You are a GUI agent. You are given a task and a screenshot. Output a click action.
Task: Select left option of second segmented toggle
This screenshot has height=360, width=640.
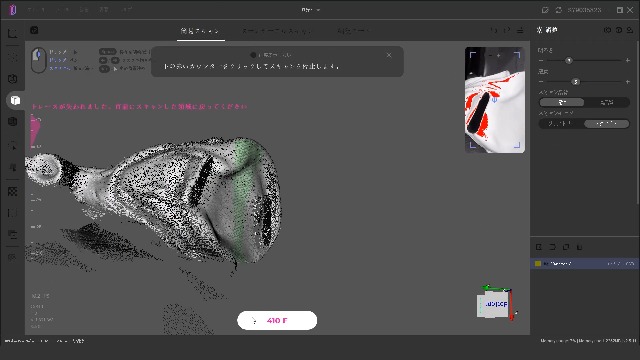coord(561,123)
